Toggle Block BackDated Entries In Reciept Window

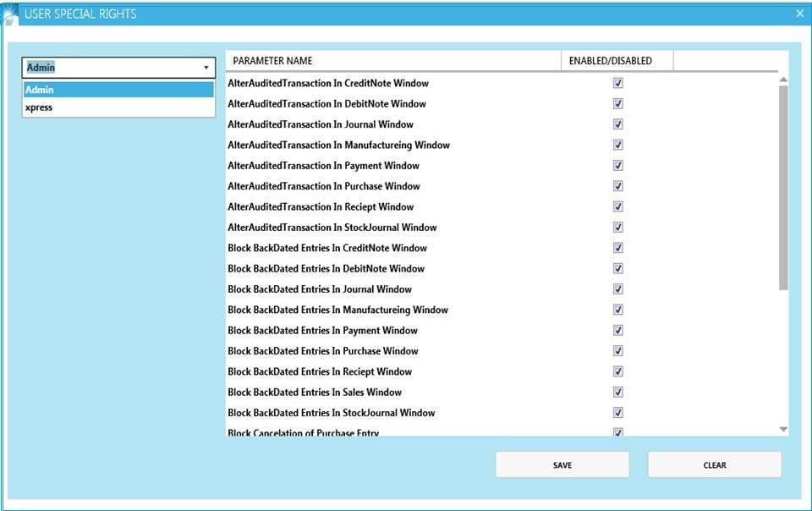617,371
